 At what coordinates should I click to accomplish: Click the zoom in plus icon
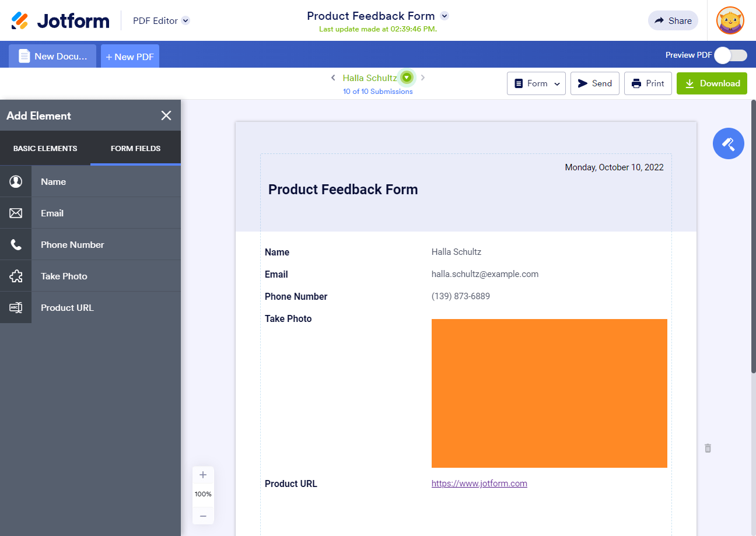tap(203, 475)
